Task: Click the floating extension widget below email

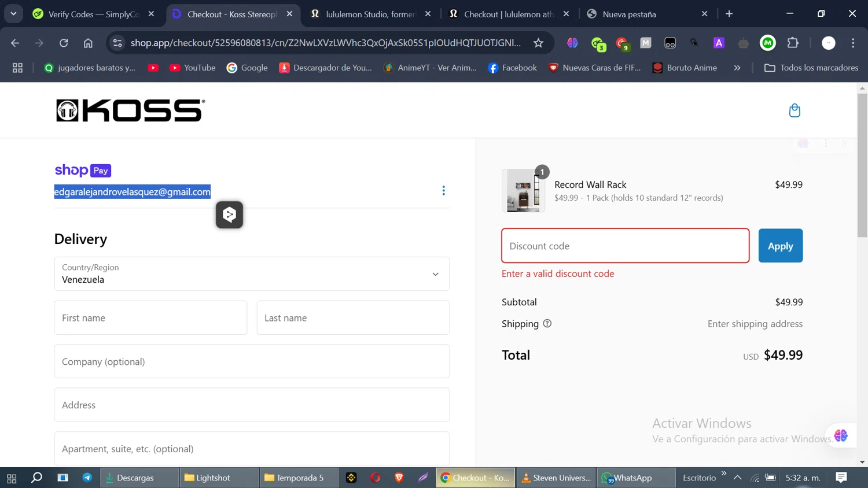Action: tap(230, 215)
